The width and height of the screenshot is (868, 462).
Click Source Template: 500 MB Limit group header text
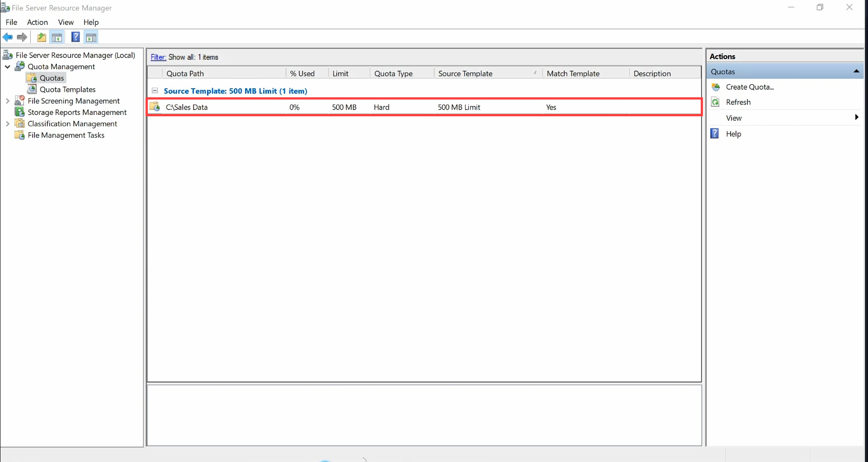coord(236,91)
